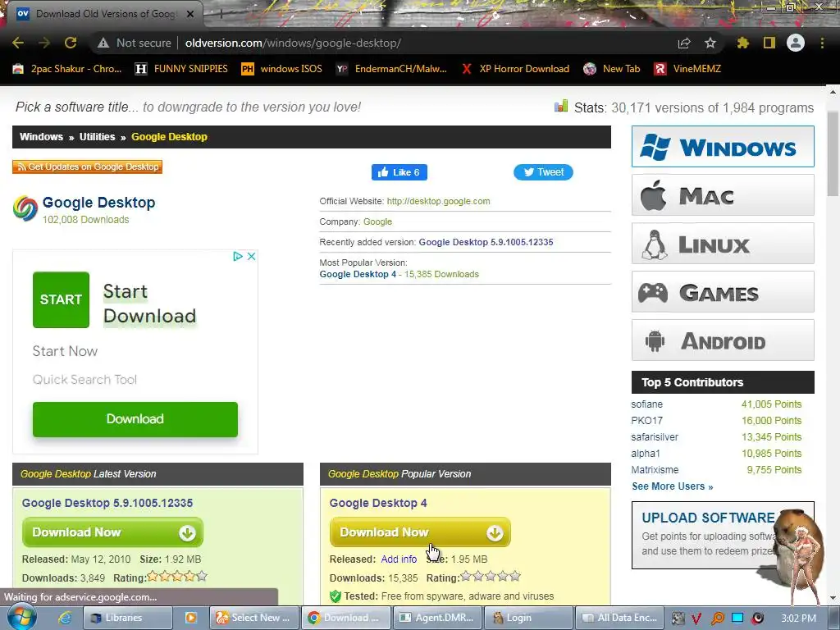The width and height of the screenshot is (840, 630).
Task: Click the Google company link
Action: tap(377, 221)
